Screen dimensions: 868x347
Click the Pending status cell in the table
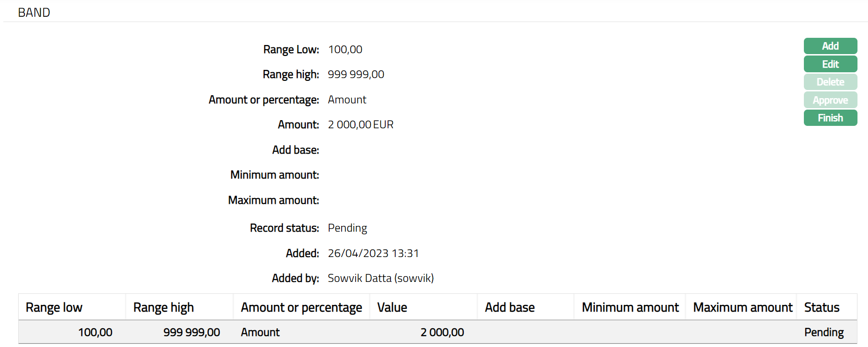(823, 332)
